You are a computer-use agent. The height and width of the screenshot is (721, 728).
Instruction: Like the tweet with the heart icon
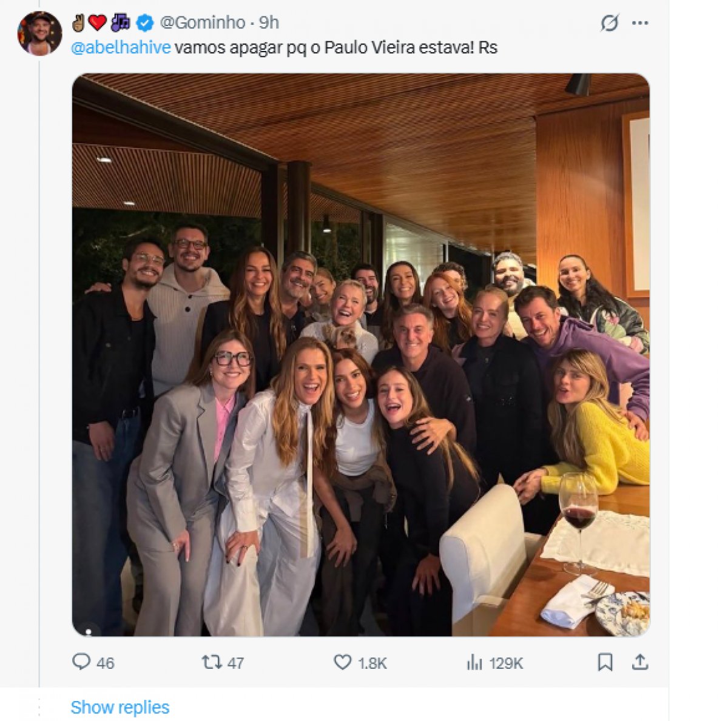pos(343,662)
